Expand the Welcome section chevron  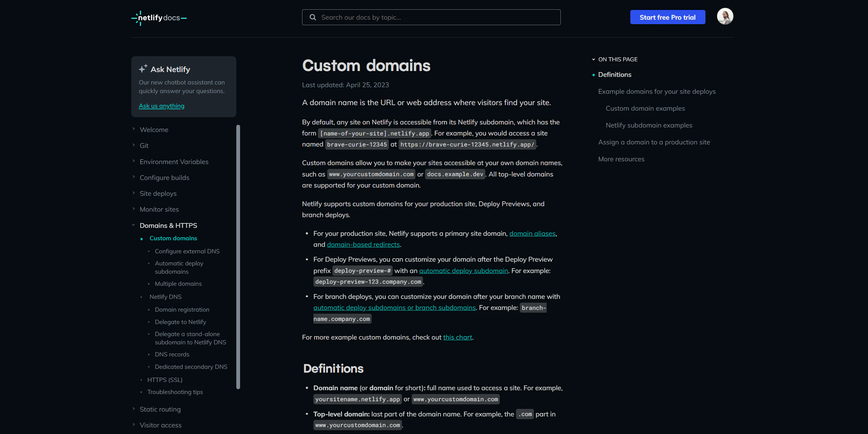coord(134,129)
